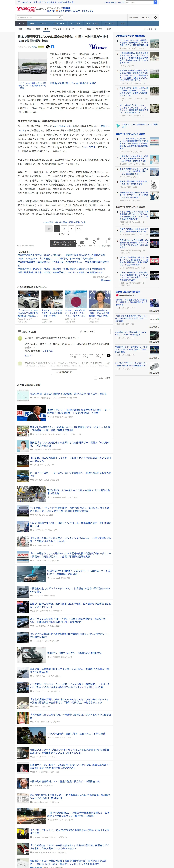Screen dimensions: 174x868
Task: Click the 購入履歴 button
Action: click(x=146, y=18)
